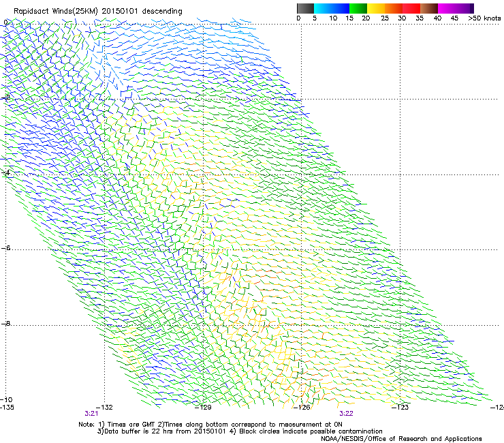Click the "-126" longitude axis label
Image resolution: width=504 pixels, height=443 pixels.
point(302,407)
